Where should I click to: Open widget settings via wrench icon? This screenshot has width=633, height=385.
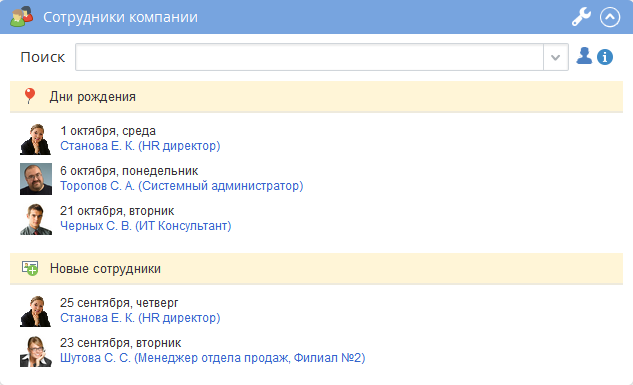581,17
